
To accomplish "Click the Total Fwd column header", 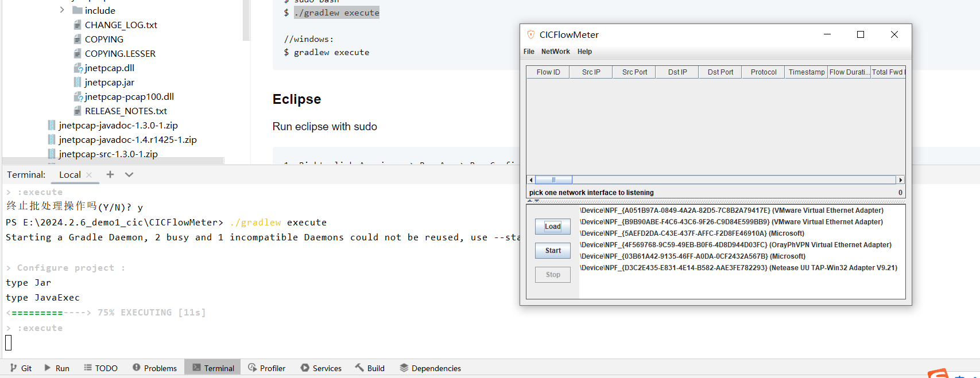I will click(888, 72).
